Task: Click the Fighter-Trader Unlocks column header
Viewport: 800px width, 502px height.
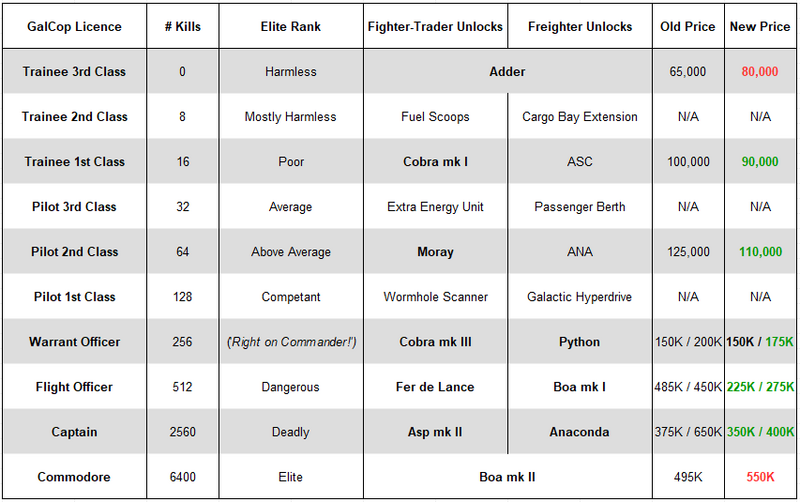Action: (435, 27)
